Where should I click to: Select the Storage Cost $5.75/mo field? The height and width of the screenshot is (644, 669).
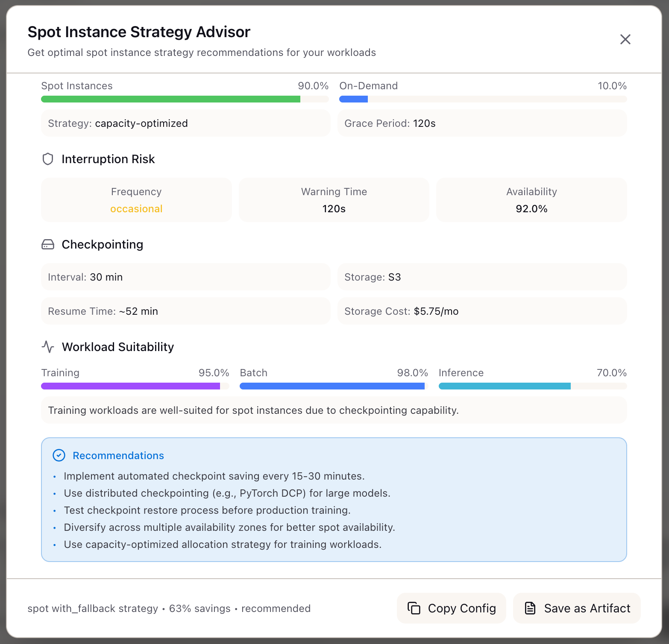(482, 311)
